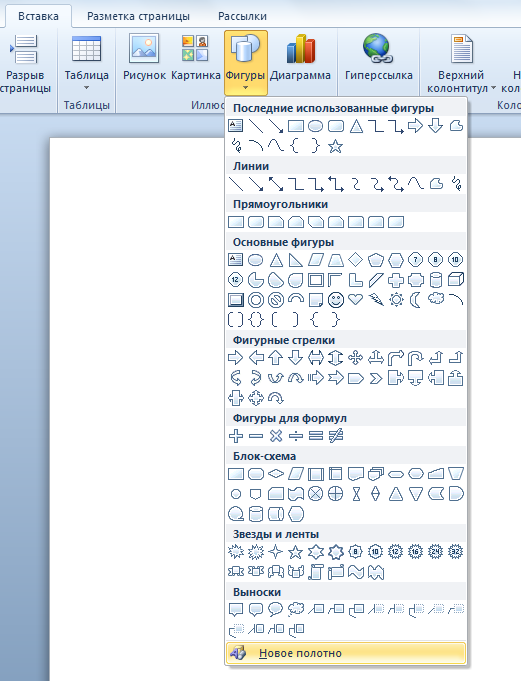The height and width of the screenshot is (681, 521).
Task: Select the donut ring shape
Action: (x=256, y=300)
